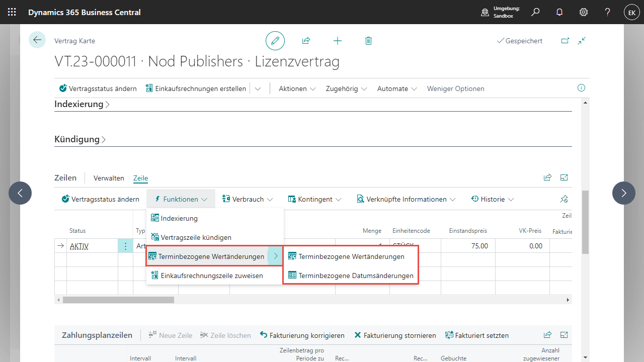Expand the Kündigung section
644x362 pixels.
80,139
